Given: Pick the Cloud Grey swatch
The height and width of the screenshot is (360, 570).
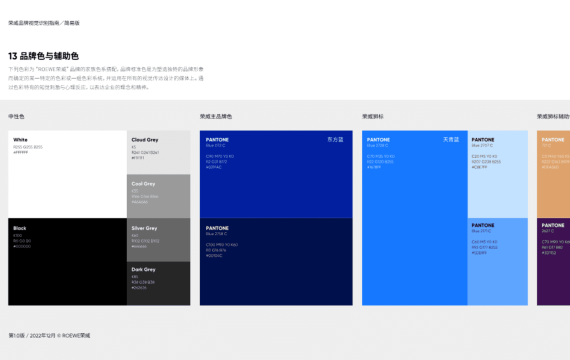Looking at the screenshot, I should click(x=158, y=152).
